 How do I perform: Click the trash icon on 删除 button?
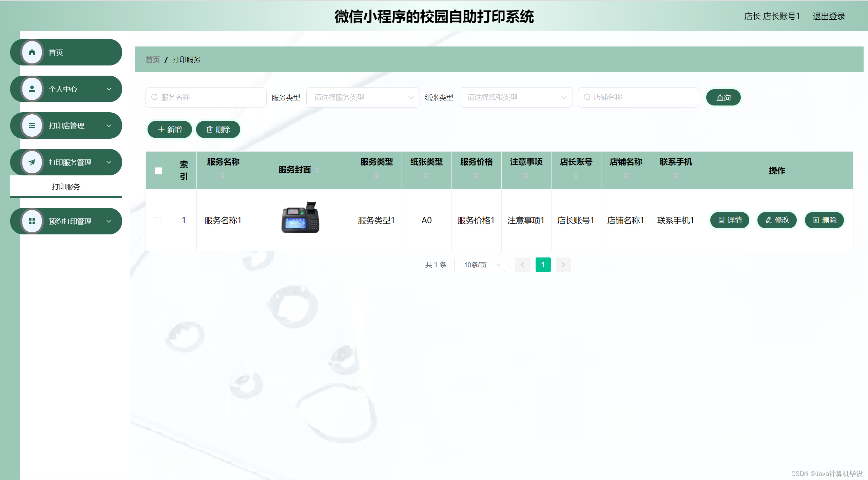[x=210, y=129]
